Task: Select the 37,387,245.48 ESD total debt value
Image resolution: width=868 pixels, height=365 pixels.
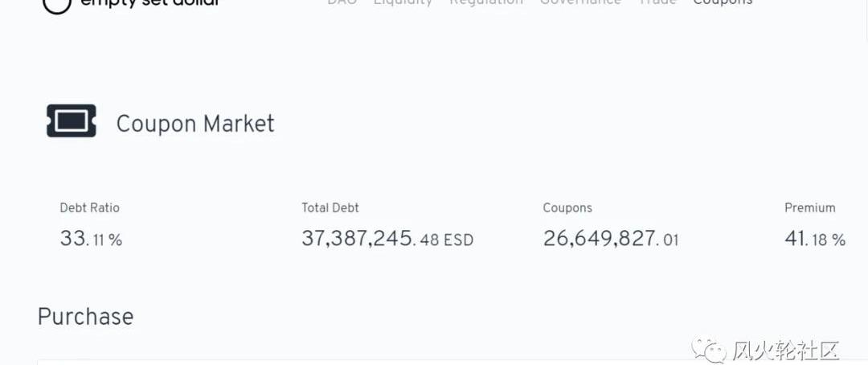Action: (x=387, y=239)
